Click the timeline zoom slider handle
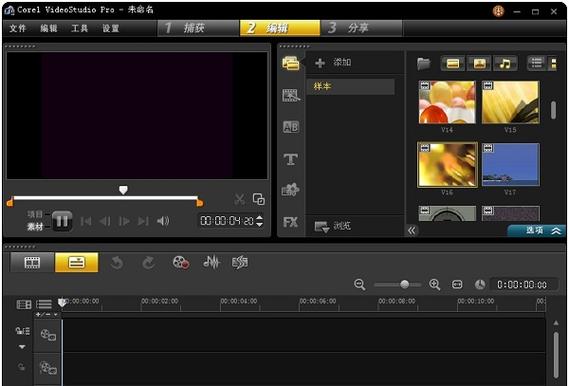The height and width of the screenshot is (386, 569). pos(405,284)
